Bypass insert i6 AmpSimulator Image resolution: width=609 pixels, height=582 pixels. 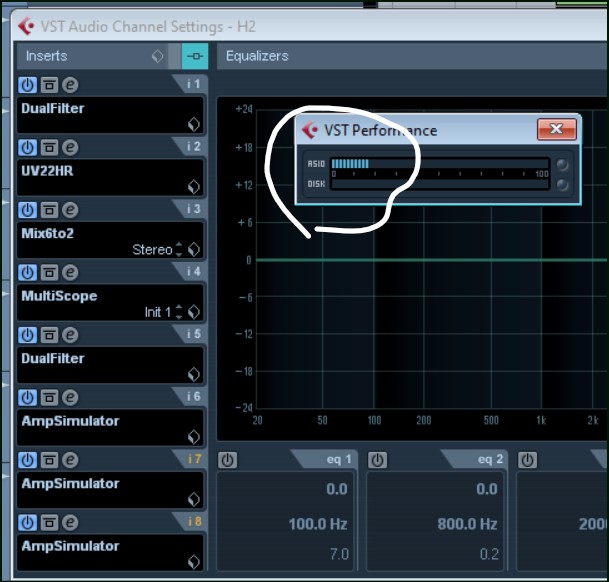(x=49, y=397)
